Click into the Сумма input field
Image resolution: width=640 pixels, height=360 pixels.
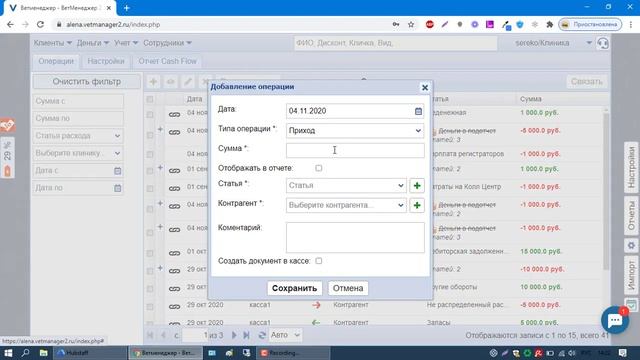(355, 150)
